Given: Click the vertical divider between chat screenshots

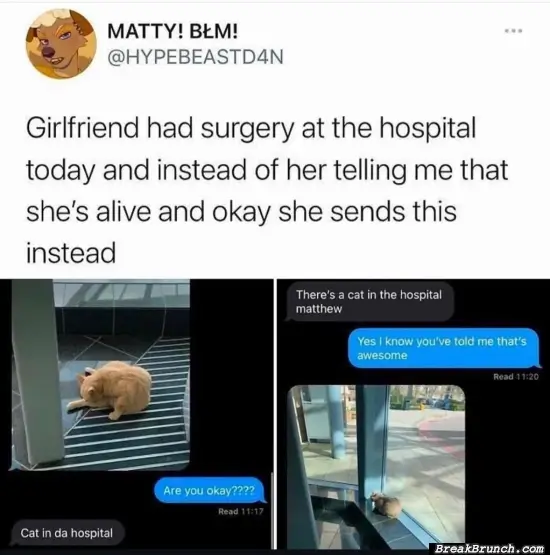Looking at the screenshot, I should [275, 415].
